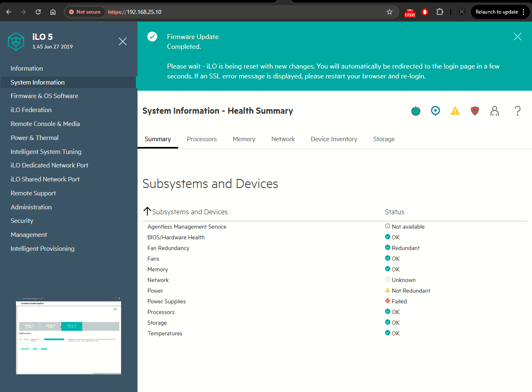Click the Temperatures row label
This screenshot has height=392, width=532.
(165, 333)
